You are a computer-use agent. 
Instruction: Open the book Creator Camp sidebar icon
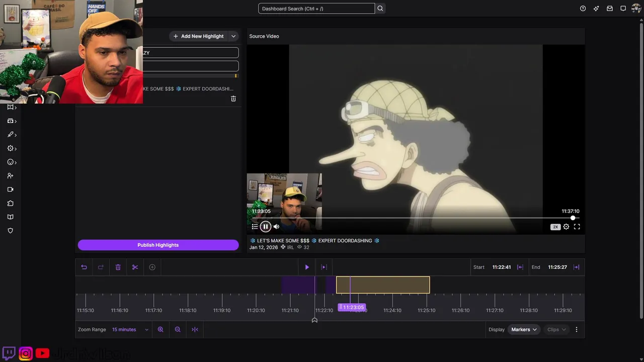pos(10,217)
